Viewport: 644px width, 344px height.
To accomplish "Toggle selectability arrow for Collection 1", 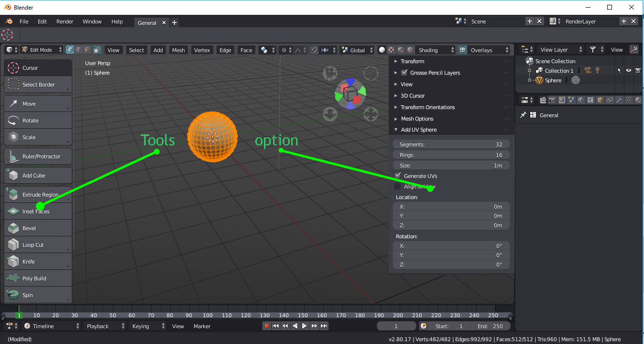I will click(620, 70).
